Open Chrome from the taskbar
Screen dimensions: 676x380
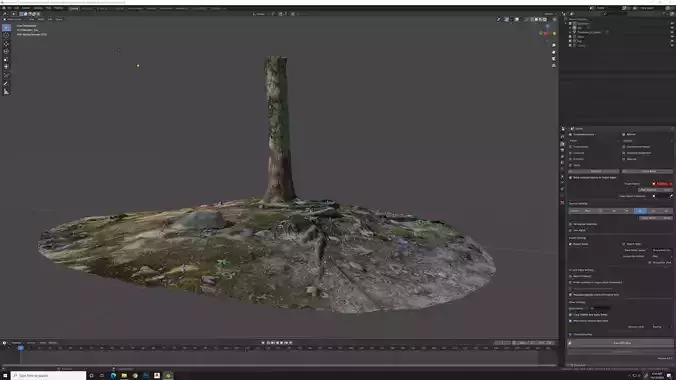click(135, 376)
